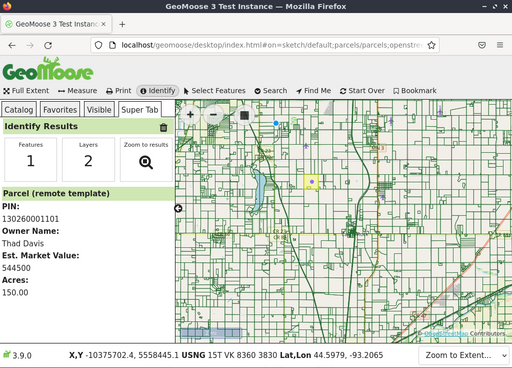Clear Identify Results with trash icon
512x368 pixels.
click(163, 127)
